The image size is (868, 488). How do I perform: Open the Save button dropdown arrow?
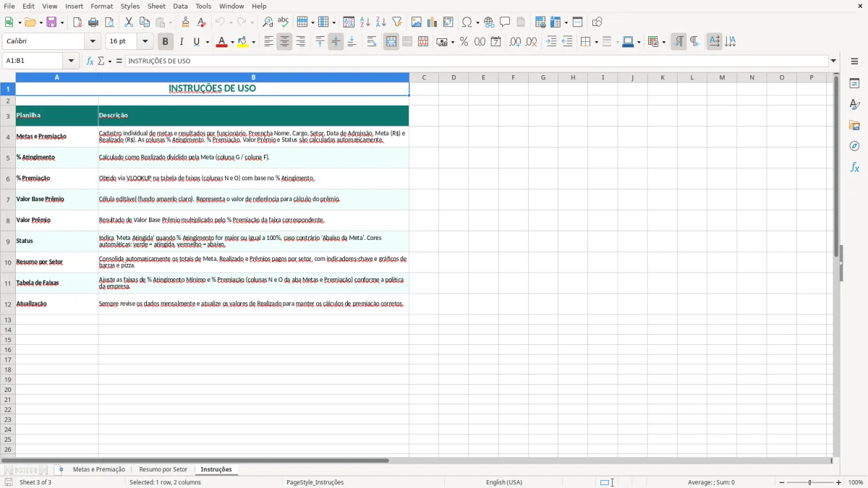tap(62, 22)
